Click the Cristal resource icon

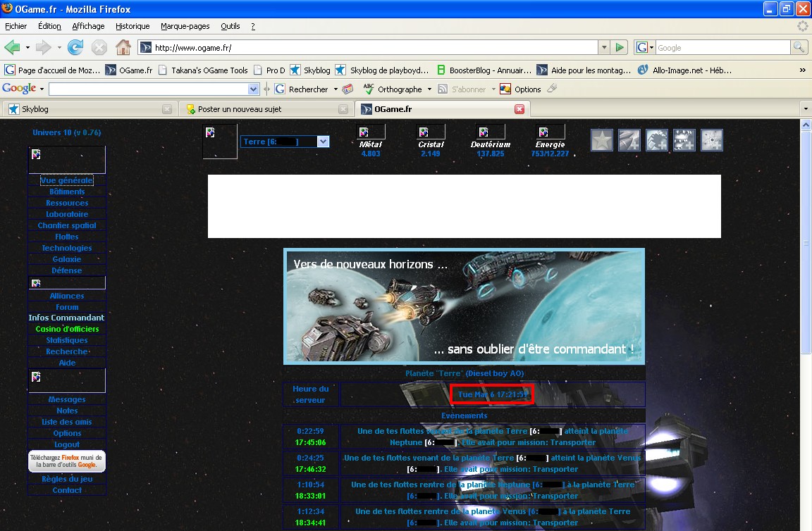click(431, 132)
